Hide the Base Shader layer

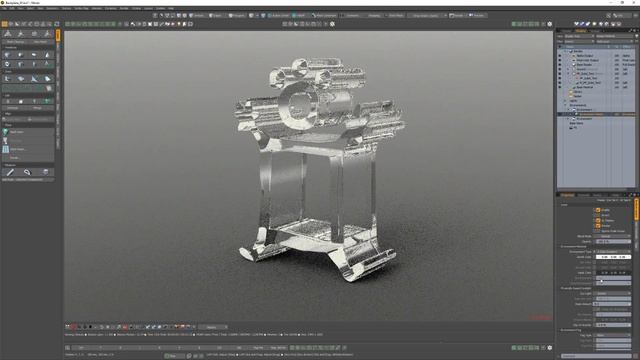[x=560, y=64]
